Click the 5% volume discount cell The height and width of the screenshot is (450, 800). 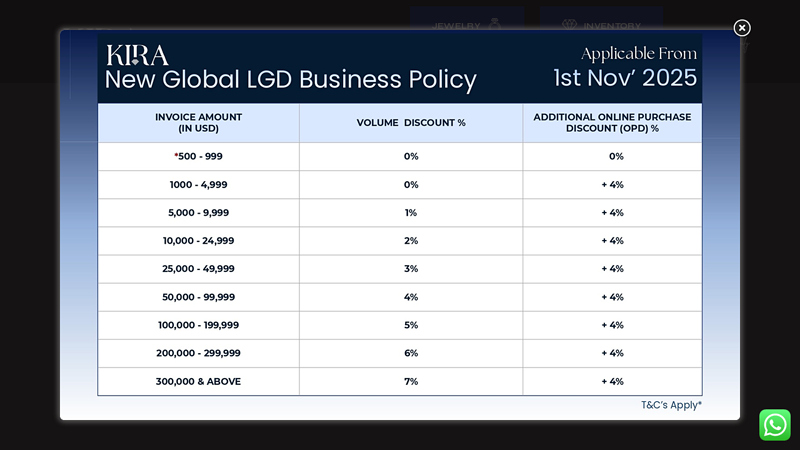pyautogui.click(x=411, y=325)
